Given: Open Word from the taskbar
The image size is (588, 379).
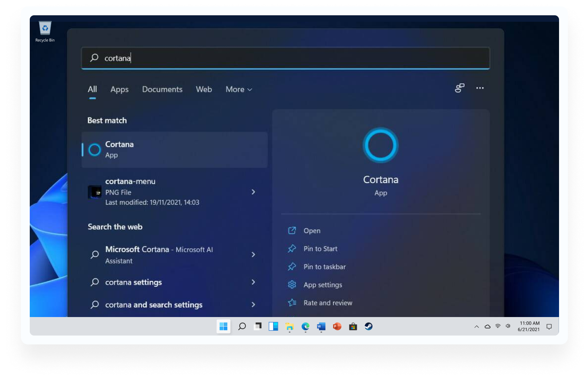Looking at the screenshot, I should 321,326.
